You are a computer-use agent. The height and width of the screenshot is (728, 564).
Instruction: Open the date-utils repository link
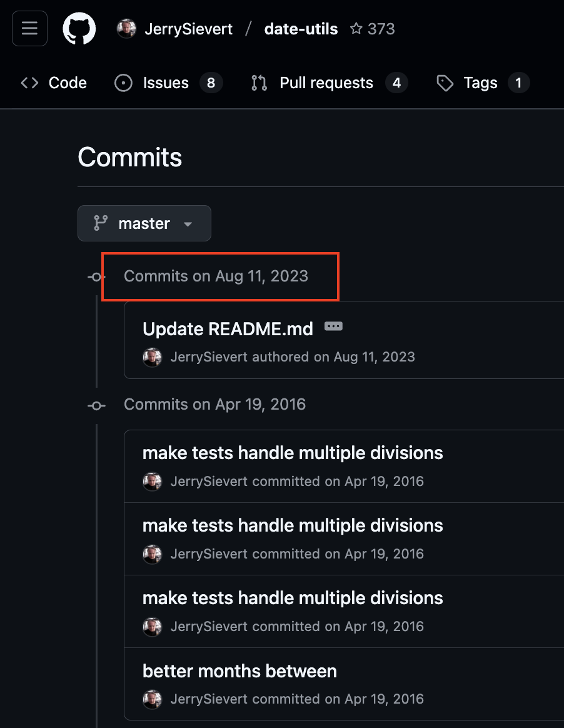(x=301, y=29)
